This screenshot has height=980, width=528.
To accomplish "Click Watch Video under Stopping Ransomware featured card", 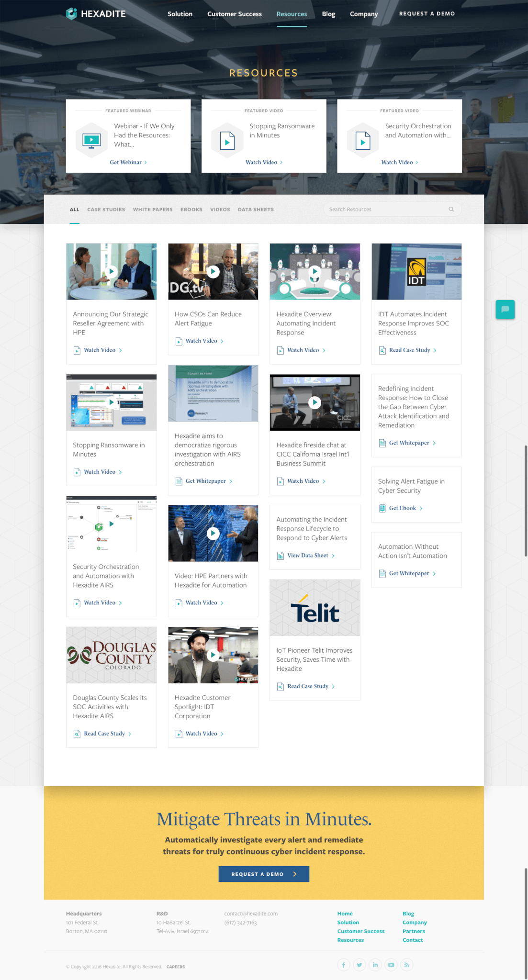I will [x=264, y=162].
